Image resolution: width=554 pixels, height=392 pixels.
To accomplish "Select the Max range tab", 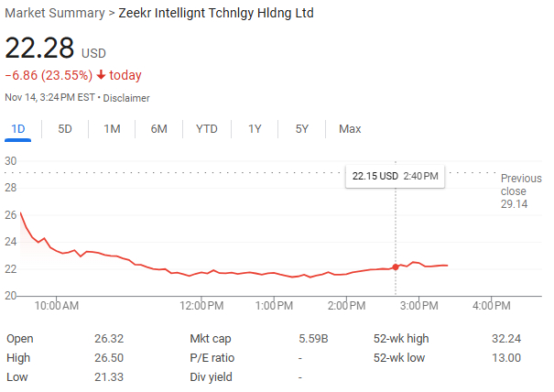I will 350,129.
